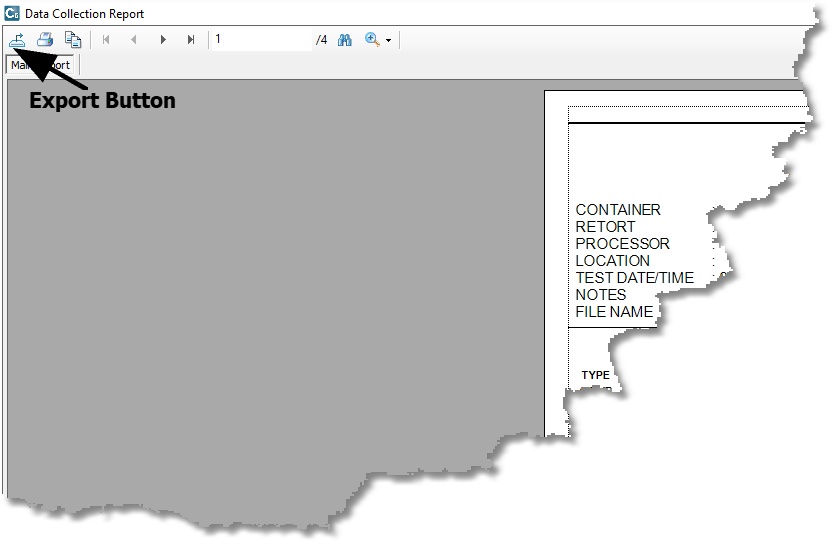Click the Export report button

coord(17,40)
